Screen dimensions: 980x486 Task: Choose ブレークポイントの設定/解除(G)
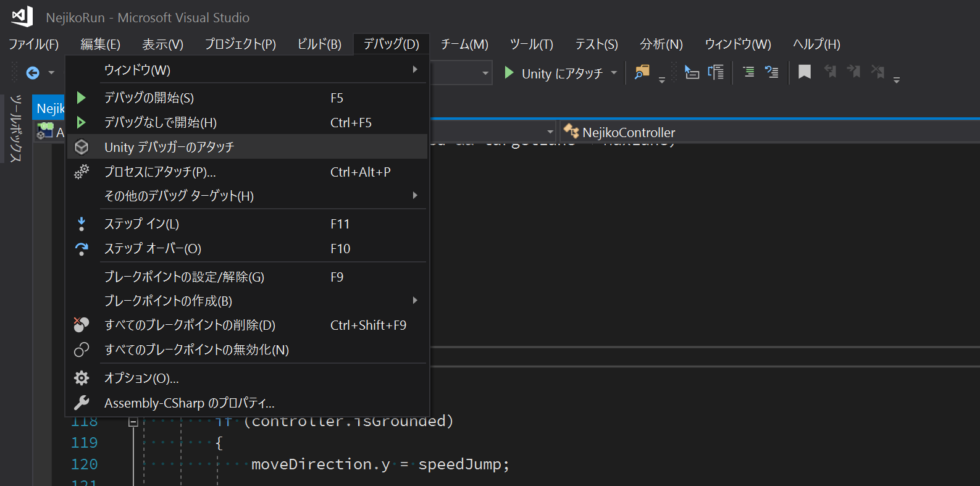click(247, 277)
